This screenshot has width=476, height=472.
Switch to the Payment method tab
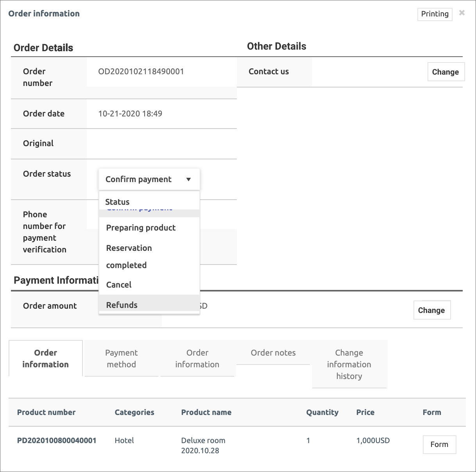click(122, 358)
